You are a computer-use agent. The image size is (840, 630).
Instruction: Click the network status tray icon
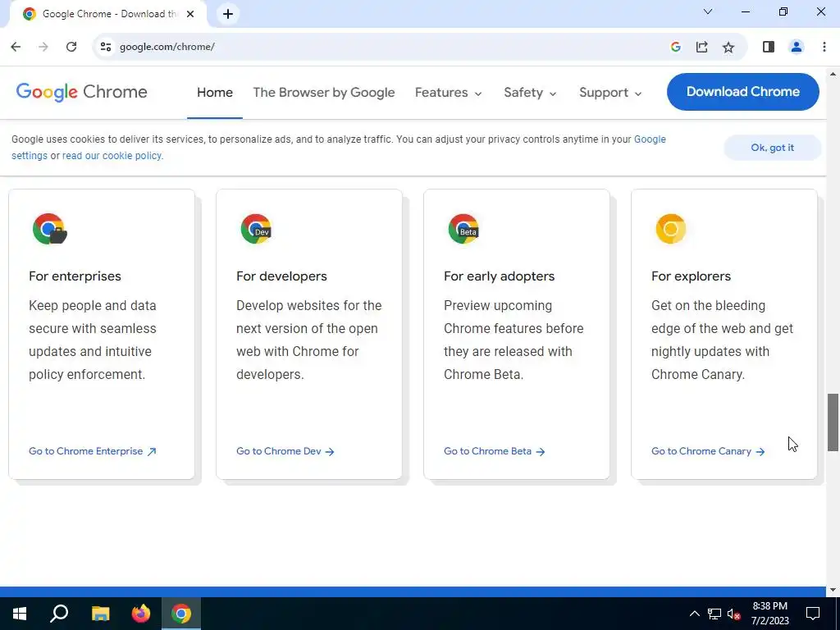click(714, 614)
